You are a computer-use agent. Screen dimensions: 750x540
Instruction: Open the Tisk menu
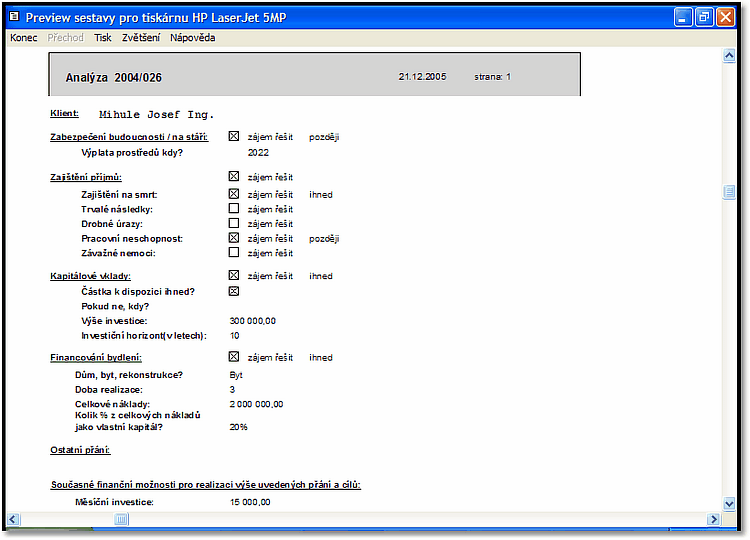point(103,38)
